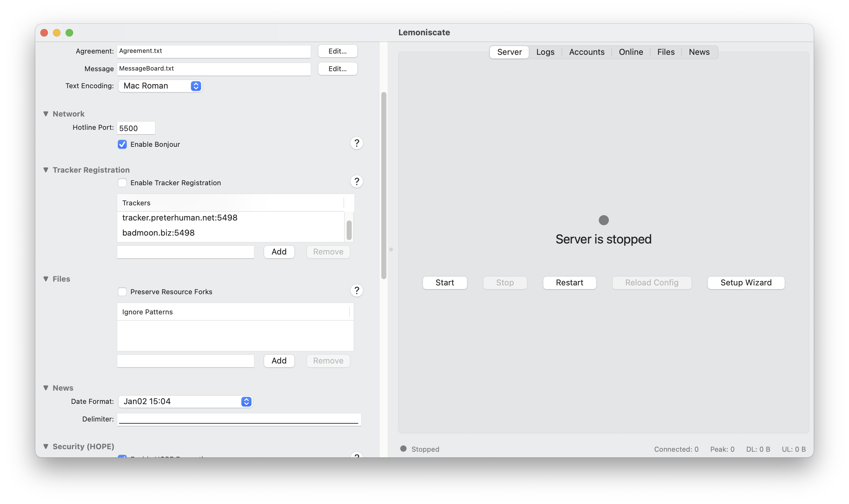Click the Text Encoding popup arrows

[x=196, y=86]
